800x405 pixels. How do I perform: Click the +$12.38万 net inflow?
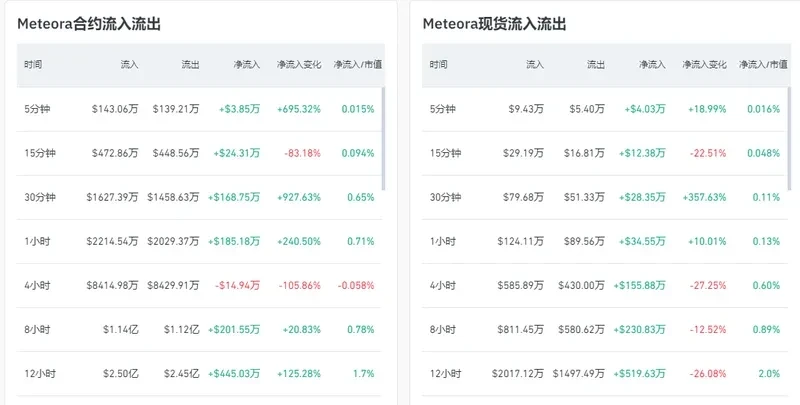click(x=642, y=153)
